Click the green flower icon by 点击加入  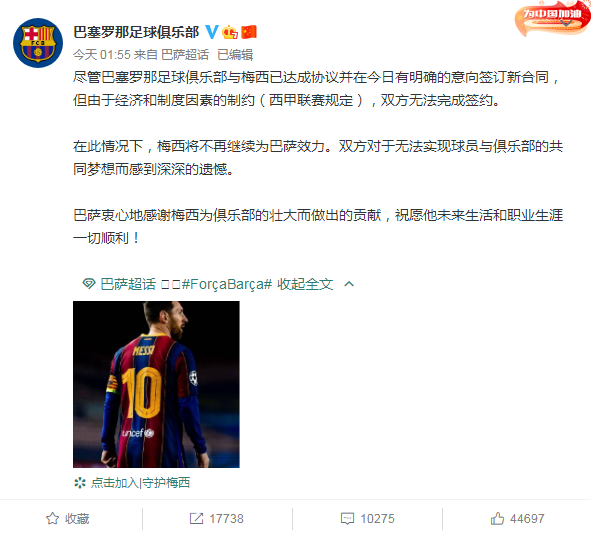tap(80, 483)
